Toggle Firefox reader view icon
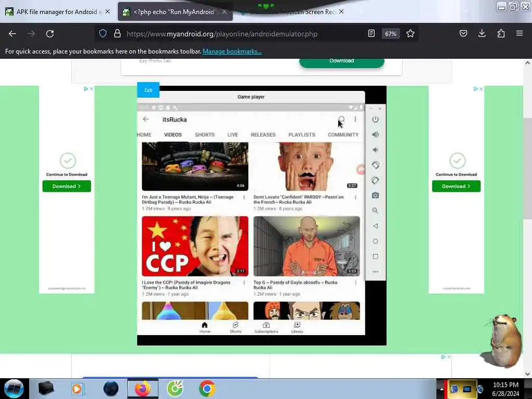 (371, 34)
